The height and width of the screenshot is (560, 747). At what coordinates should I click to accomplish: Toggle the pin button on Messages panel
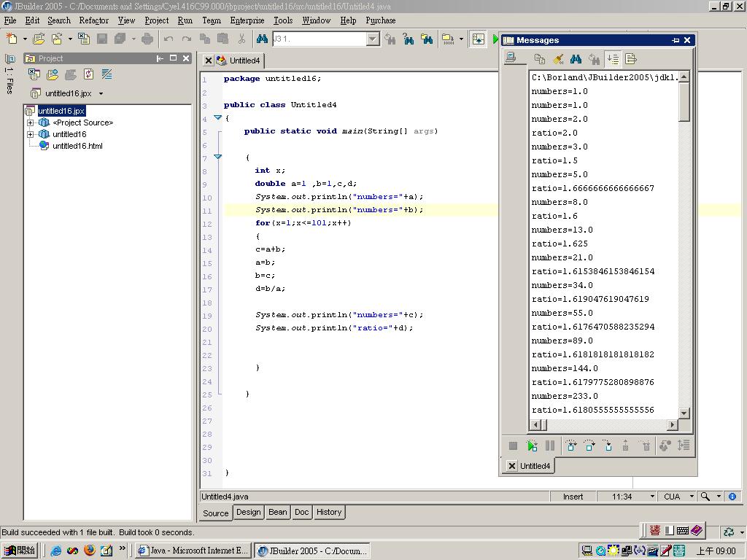click(676, 40)
